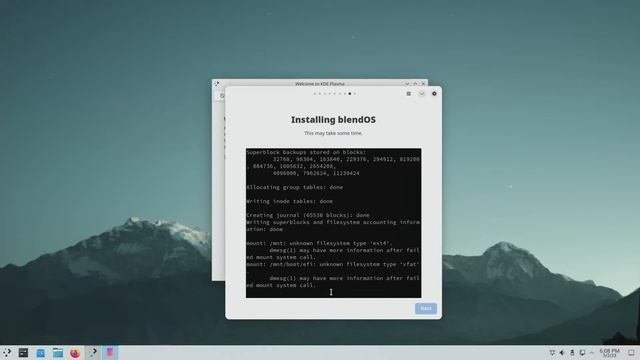Screen dimensions: 640x360
Task: Launch Firefox from the taskbar
Action: click(75, 353)
